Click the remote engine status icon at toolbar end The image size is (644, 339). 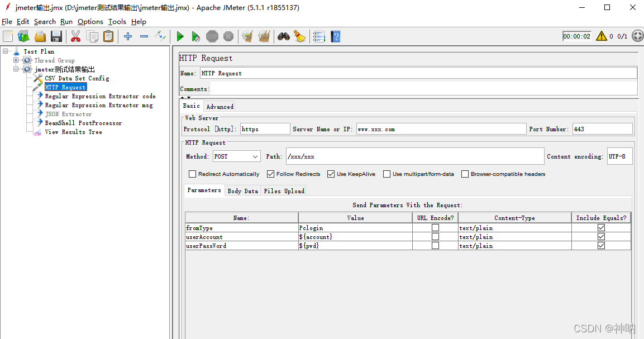click(x=637, y=36)
